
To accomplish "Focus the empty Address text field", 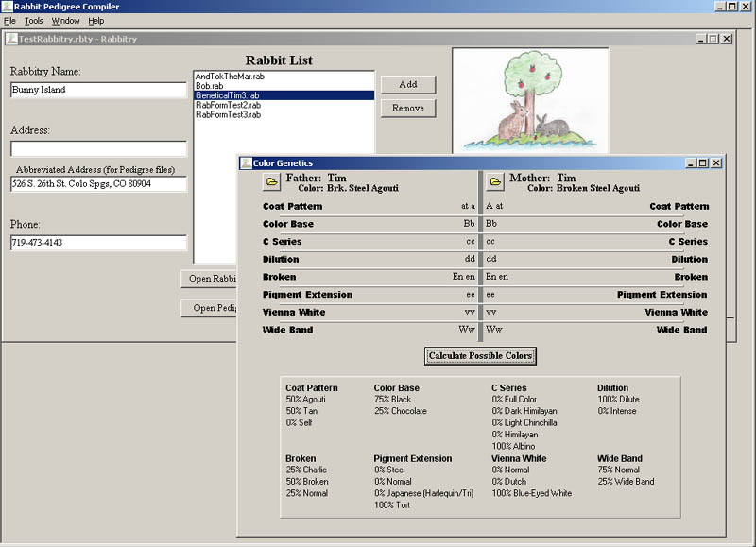I will tap(98, 149).
